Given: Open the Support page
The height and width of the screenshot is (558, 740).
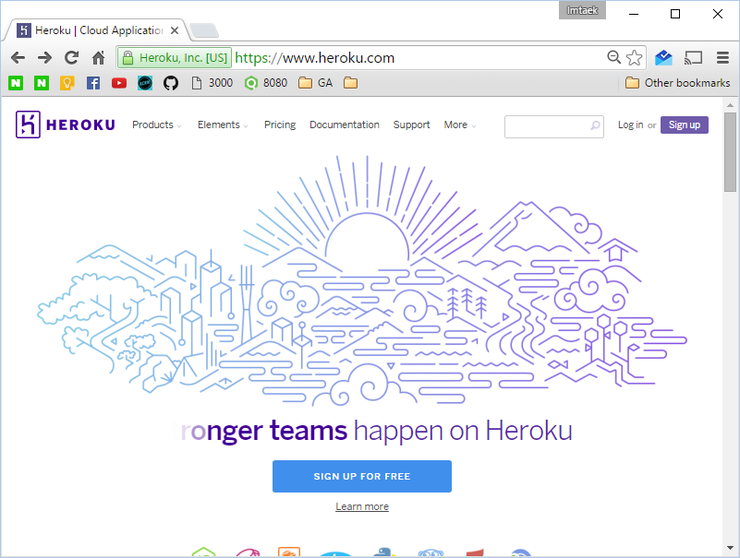Looking at the screenshot, I should point(412,125).
